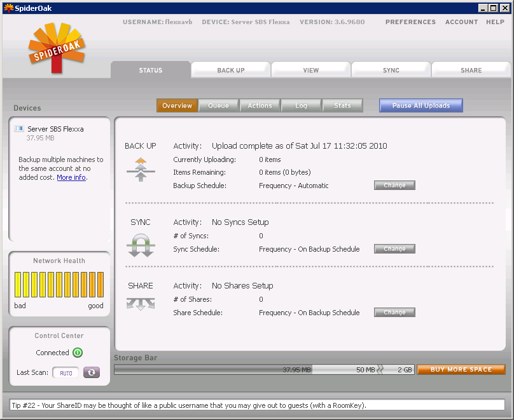Open the More info link
The image size is (514, 420).
[x=71, y=177]
